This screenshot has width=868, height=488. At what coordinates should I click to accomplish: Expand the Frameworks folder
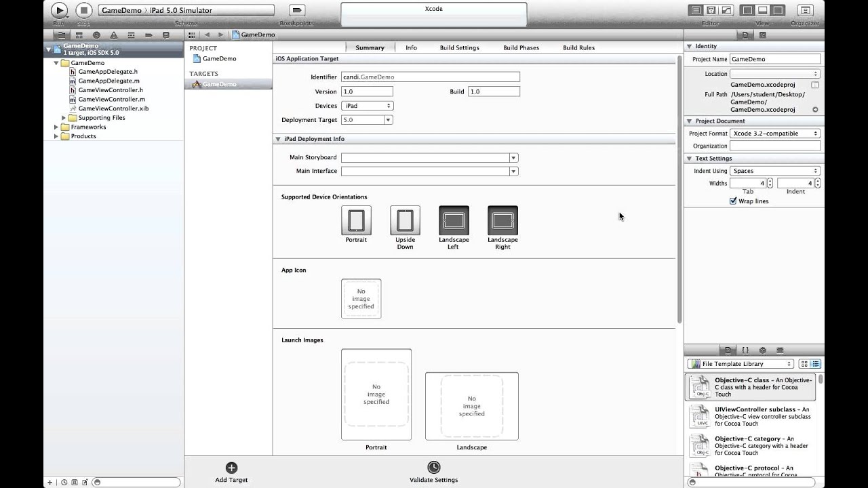point(56,127)
